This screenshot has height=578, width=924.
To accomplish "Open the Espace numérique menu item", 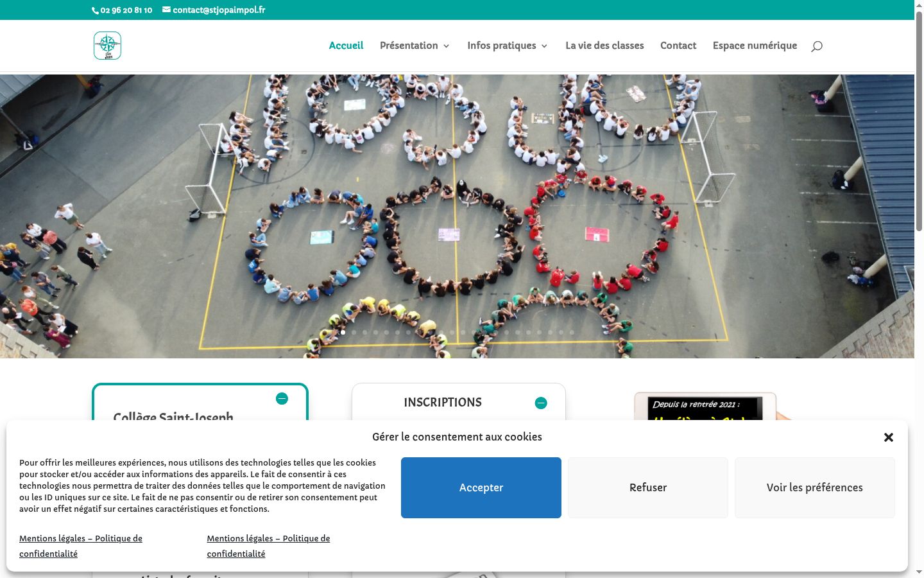I will pos(755,46).
